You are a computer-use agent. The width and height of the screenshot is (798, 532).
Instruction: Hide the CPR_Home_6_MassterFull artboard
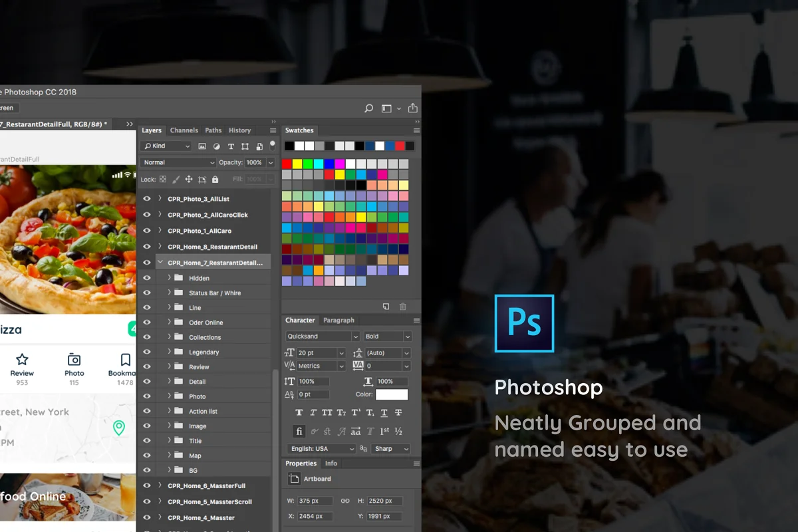point(147,486)
